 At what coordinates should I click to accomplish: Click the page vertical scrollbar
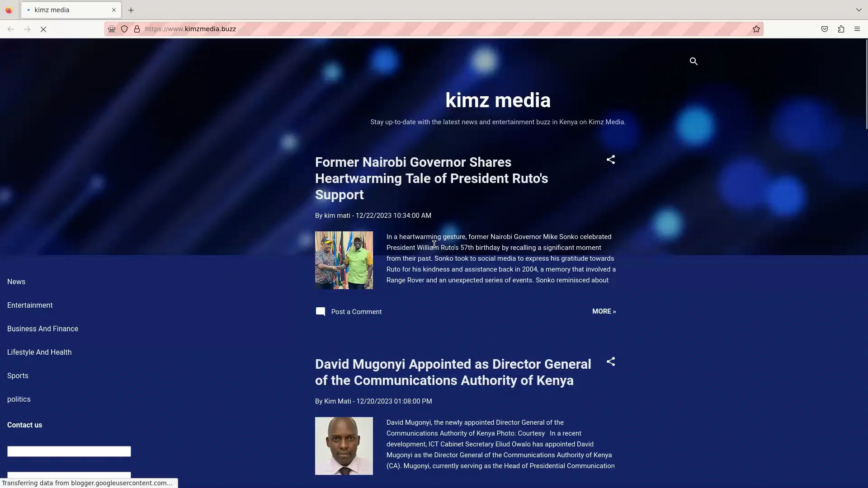(x=866, y=84)
